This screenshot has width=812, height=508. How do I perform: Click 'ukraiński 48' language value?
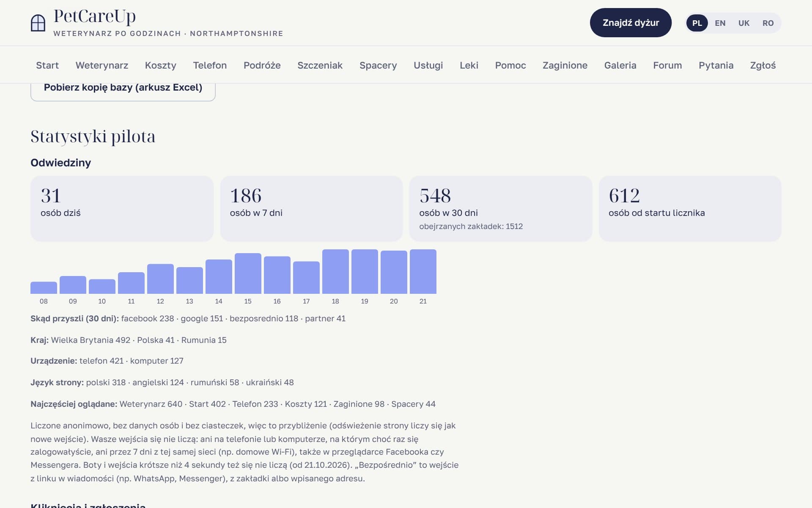coord(270,383)
